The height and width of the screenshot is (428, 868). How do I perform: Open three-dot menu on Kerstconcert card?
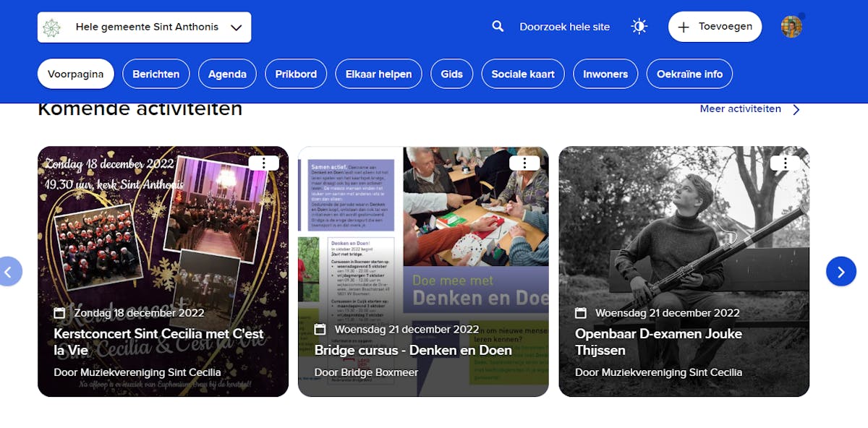(263, 163)
